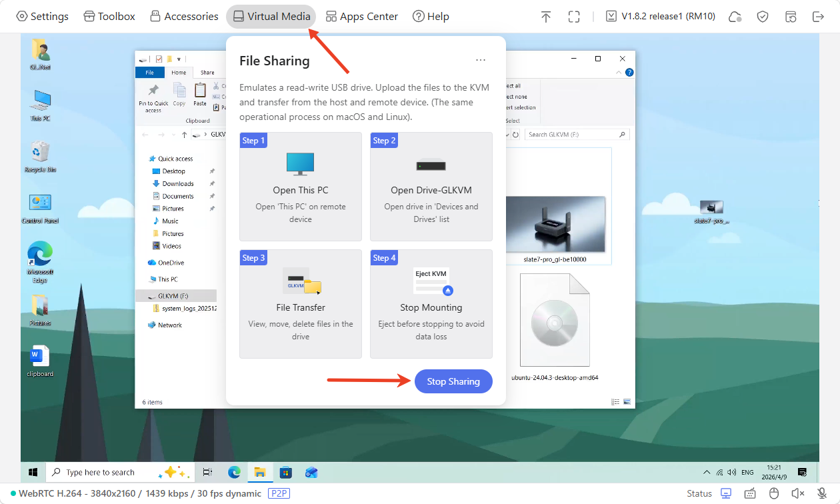Click the upload arrow icon in top bar

546,17
